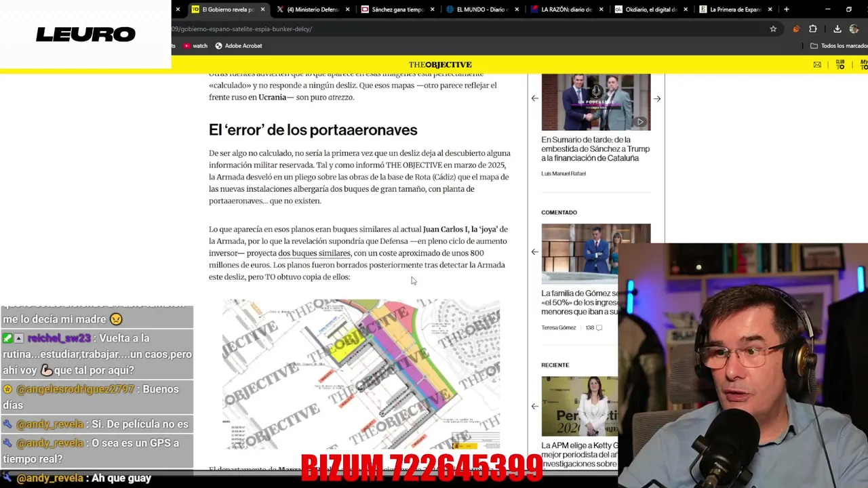Close the 'Okdiario' tab
The image size is (868, 488).
coord(686,9)
